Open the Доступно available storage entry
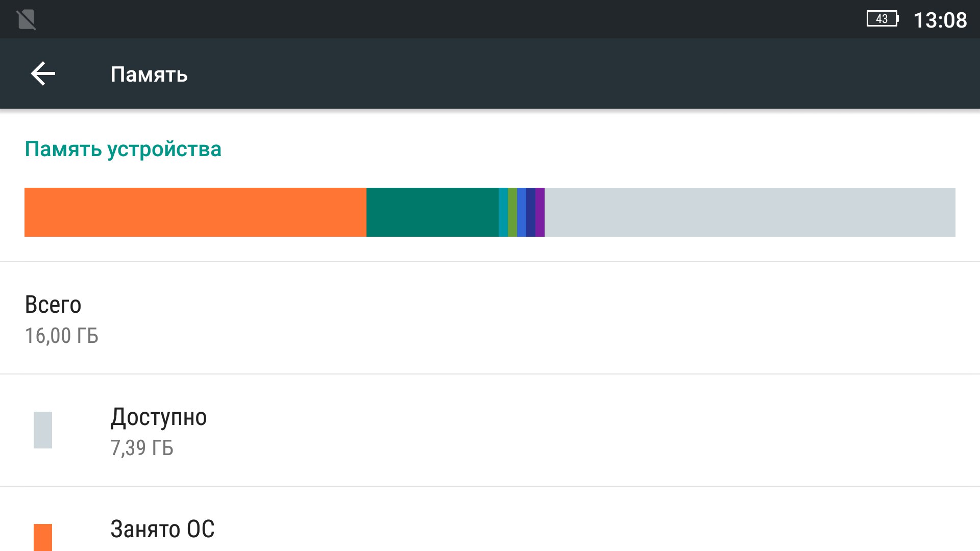 pos(159,417)
